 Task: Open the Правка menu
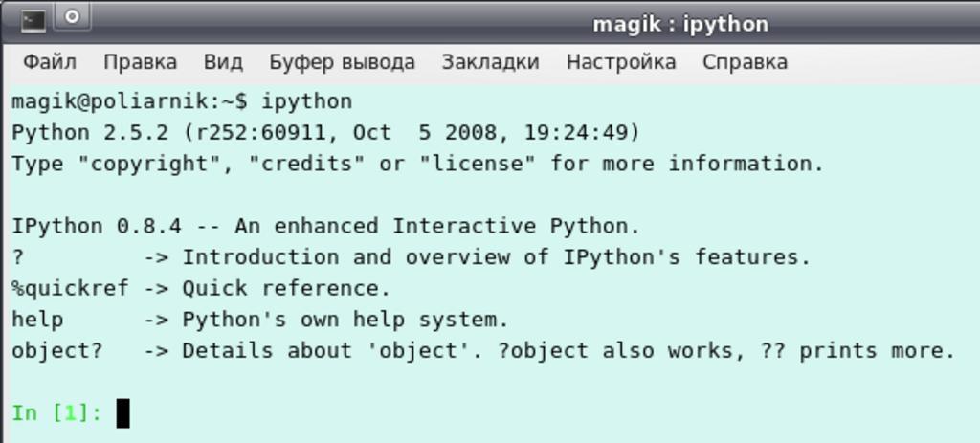[140, 62]
